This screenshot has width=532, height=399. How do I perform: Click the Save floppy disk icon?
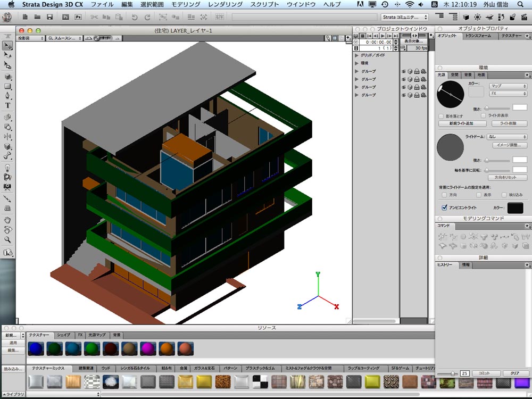(x=49, y=17)
